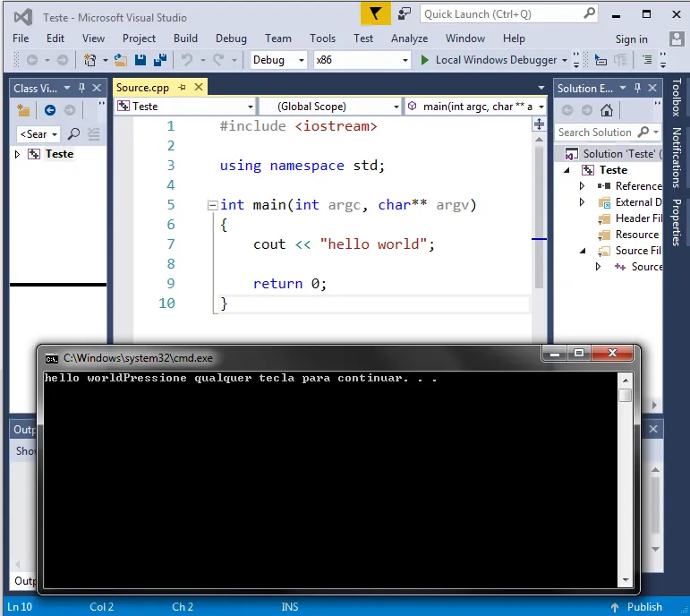Click the Class View new folder icon
This screenshot has width=690, height=616.
point(24,110)
